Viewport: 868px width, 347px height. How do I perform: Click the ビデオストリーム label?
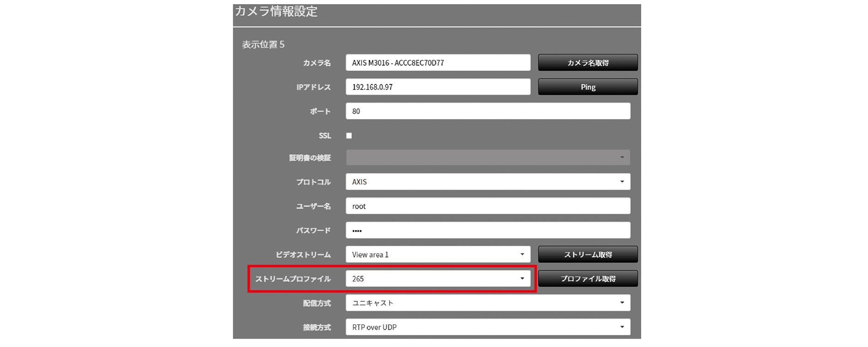(303, 255)
